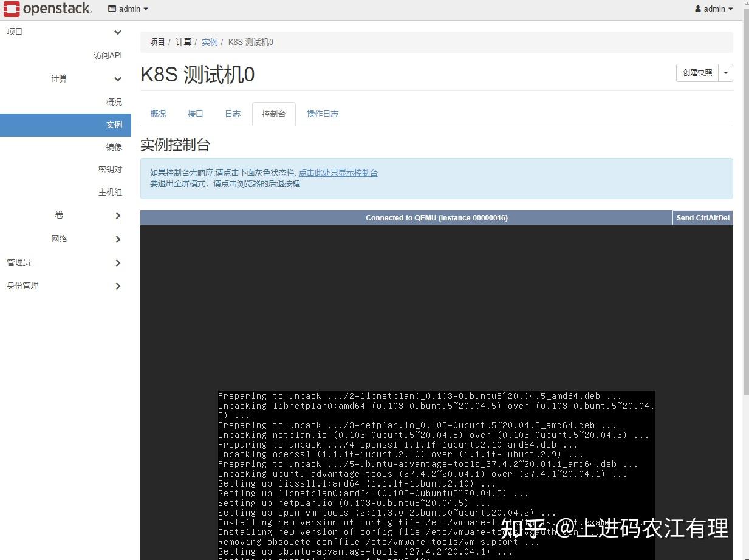Collapse the 计算 sidebar section
The height and width of the screenshot is (560, 749).
59,78
